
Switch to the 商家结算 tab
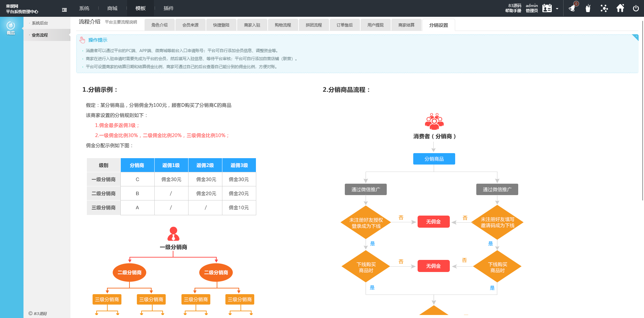pos(407,25)
